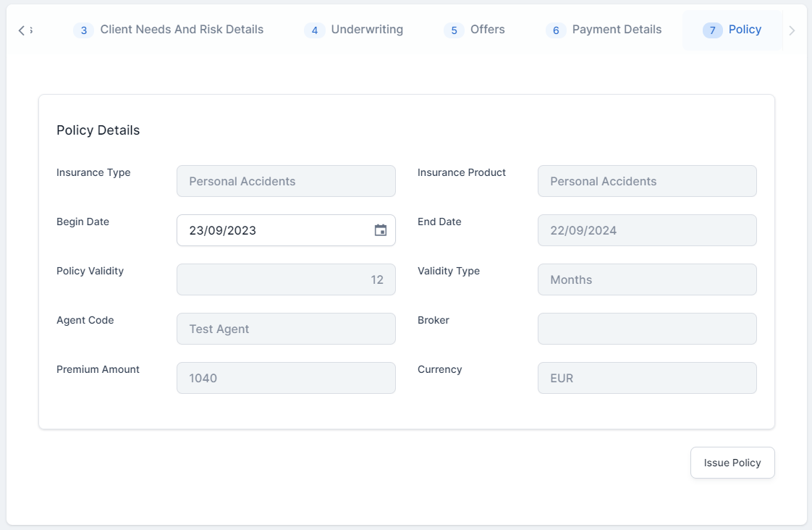Select the Premium Amount field
Image resolution: width=812 pixels, height=530 pixels.
click(x=286, y=378)
